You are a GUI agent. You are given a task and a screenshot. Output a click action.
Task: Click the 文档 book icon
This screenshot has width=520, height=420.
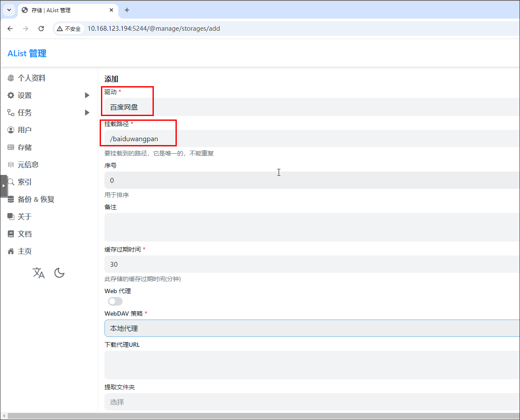coord(11,234)
